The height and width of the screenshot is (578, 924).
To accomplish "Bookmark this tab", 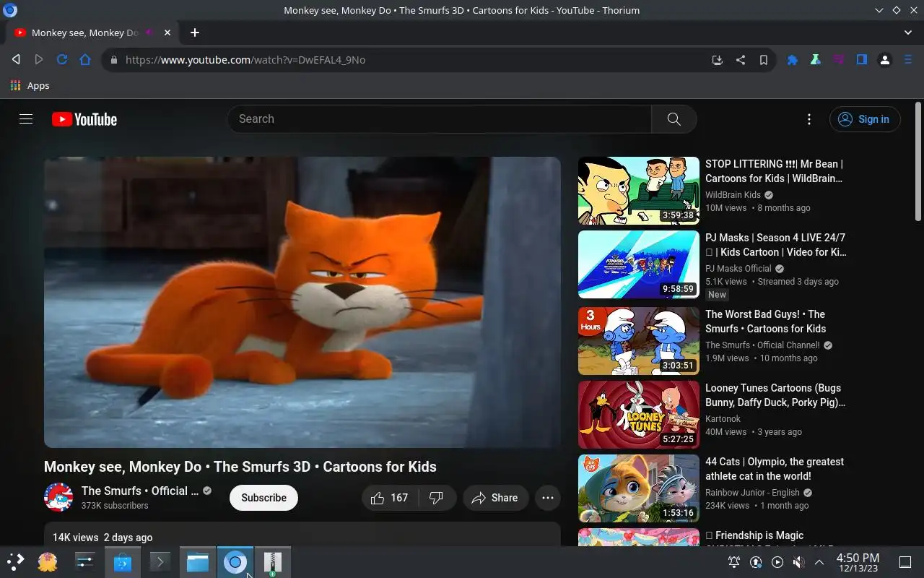I will click(763, 60).
